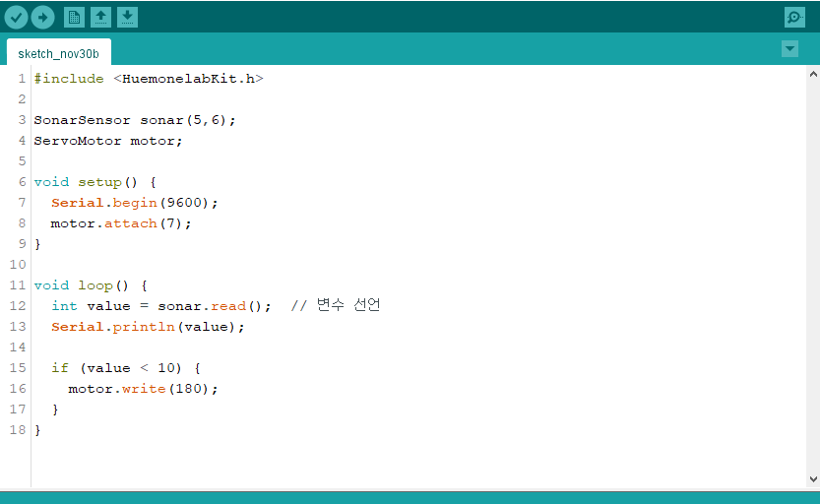820x504 pixels.
Task: Open sketch with up-arrow icon
Action: point(101,18)
